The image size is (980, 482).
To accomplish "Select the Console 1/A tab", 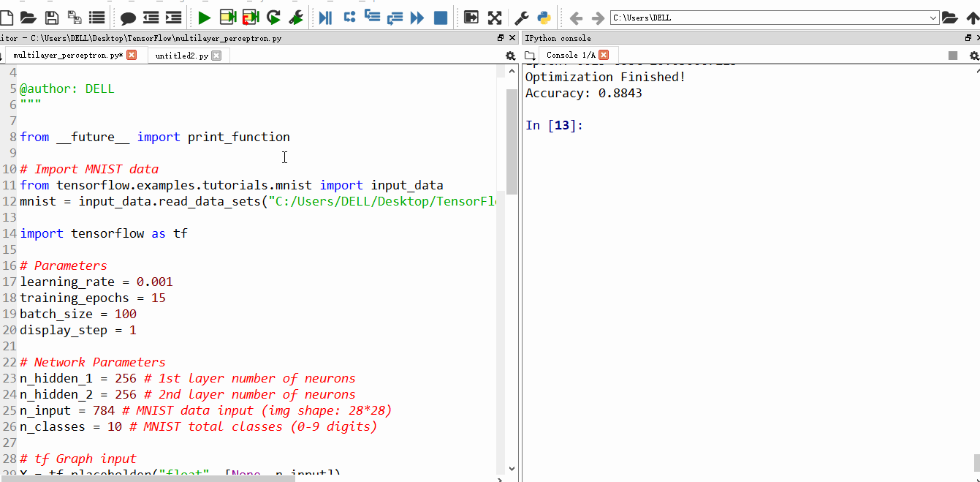I will point(571,55).
